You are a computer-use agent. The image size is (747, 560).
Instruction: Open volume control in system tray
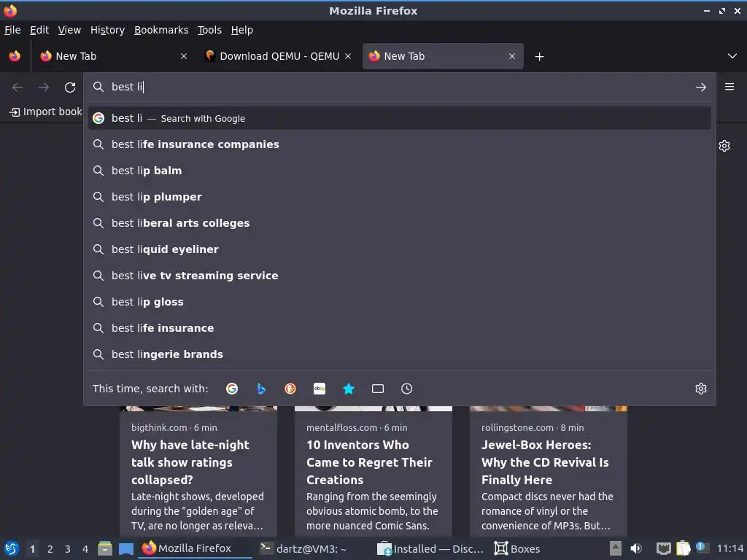(x=636, y=548)
